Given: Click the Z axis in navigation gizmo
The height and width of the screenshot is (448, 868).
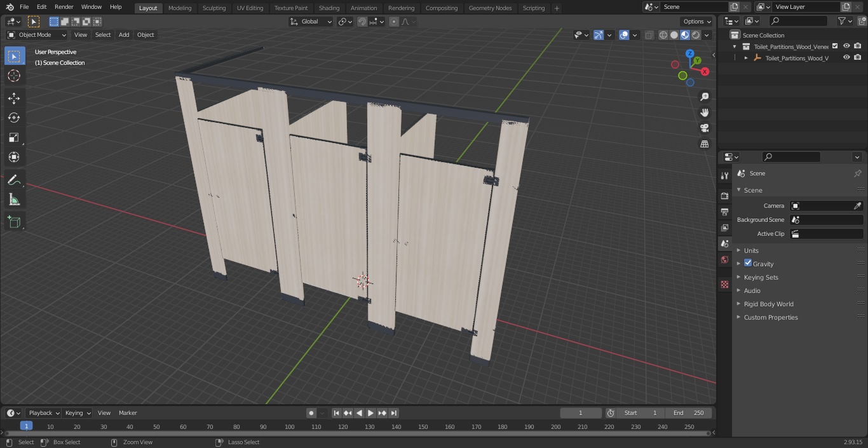Looking at the screenshot, I should pos(690,53).
